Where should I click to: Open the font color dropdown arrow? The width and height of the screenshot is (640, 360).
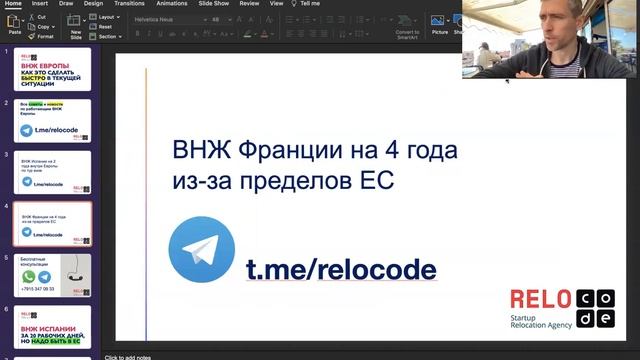[272, 35]
